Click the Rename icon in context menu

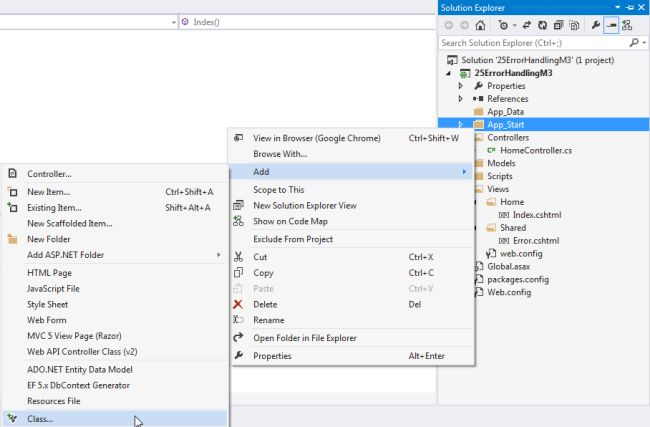click(238, 320)
